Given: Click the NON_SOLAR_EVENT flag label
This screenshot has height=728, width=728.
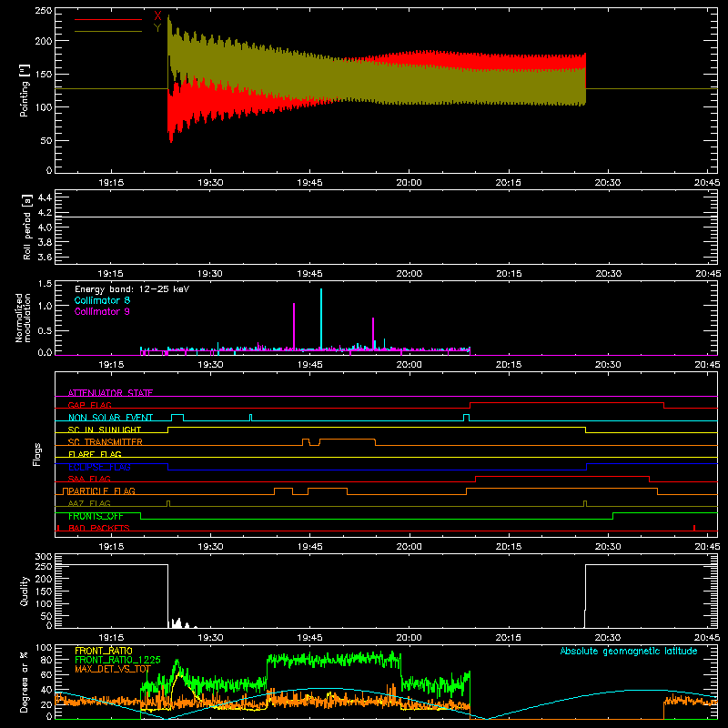Looking at the screenshot, I should coord(110,418).
